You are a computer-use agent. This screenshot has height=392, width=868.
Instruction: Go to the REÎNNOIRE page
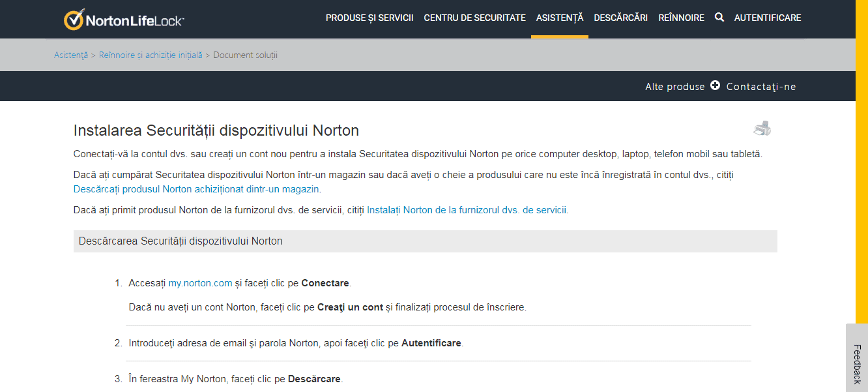point(681,18)
